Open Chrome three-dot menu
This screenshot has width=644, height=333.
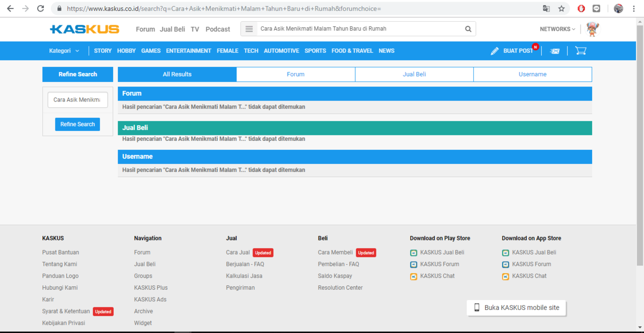(x=634, y=9)
